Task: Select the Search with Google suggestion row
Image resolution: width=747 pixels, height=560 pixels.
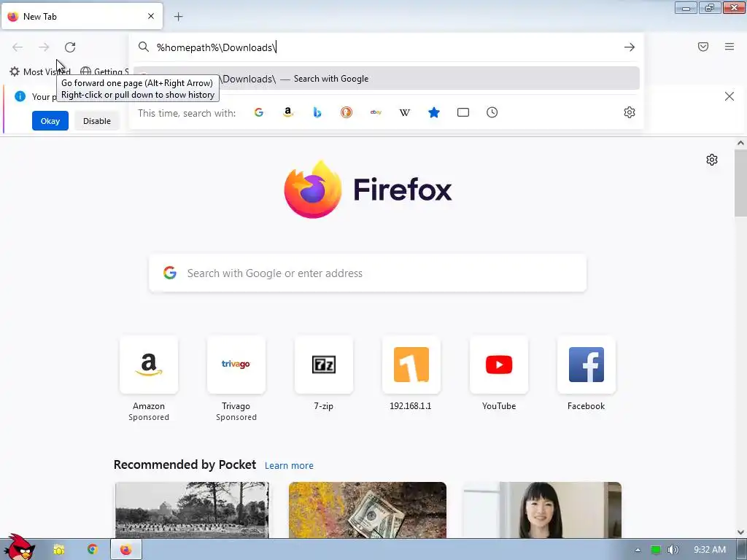Action: tap(387, 79)
